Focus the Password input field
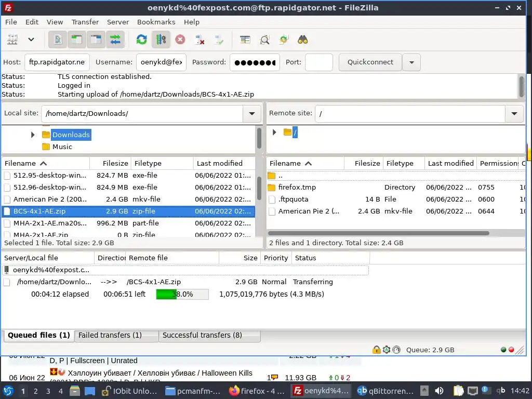Image resolution: width=532 pixels, height=399 pixels. (255, 62)
